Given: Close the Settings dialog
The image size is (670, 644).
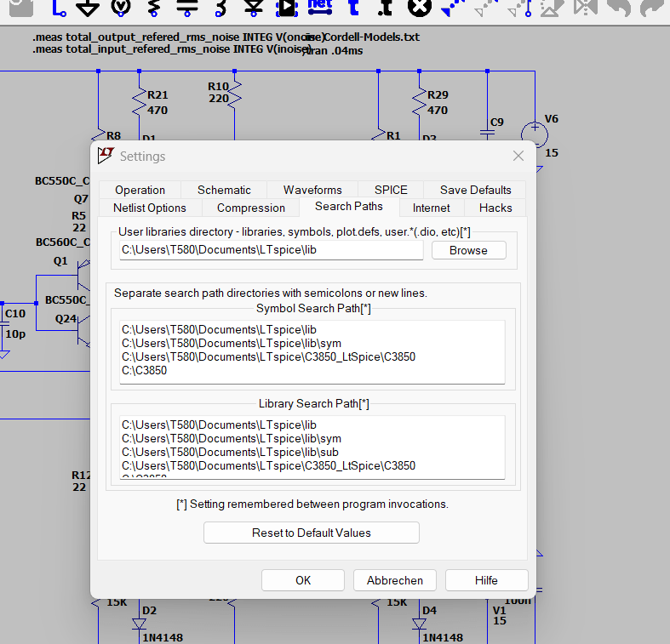Looking at the screenshot, I should click(518, 156).
